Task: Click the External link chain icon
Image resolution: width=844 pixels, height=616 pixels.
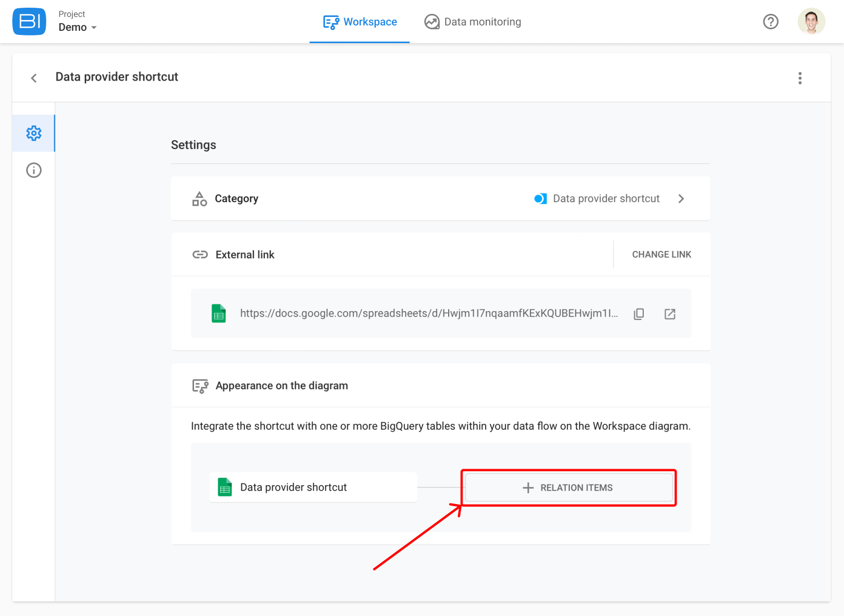Action: 200,255
